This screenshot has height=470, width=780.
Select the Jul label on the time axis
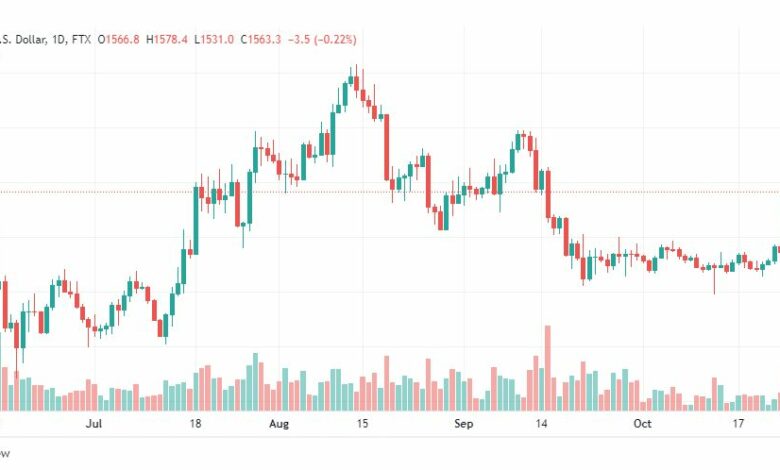pyautogui.click(x=94, y=424)
